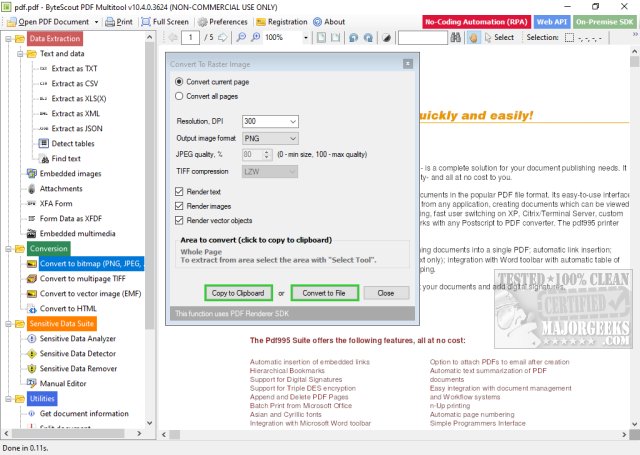Click the dashed selection rectangle icon
The width and height of the screenshot is (640, 455).
569,38
